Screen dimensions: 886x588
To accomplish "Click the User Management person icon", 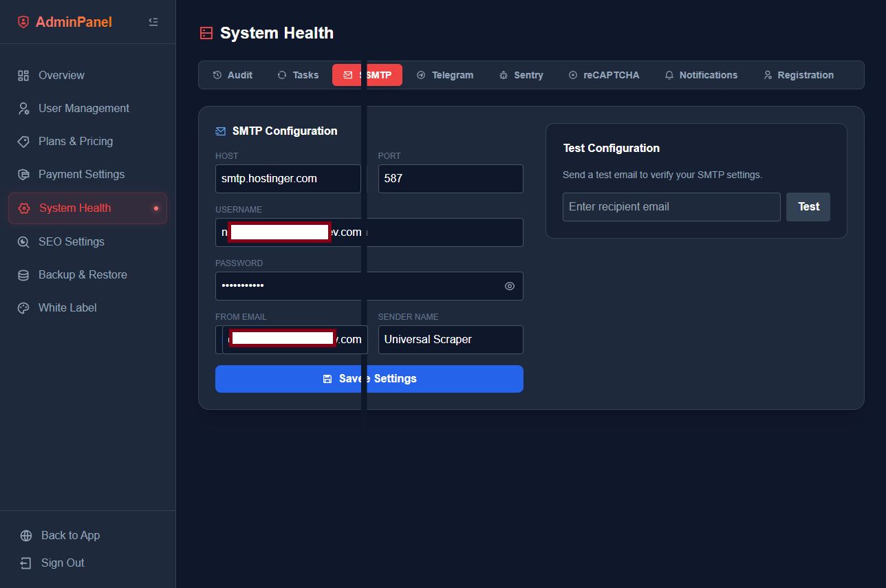I will click(23, 109).
